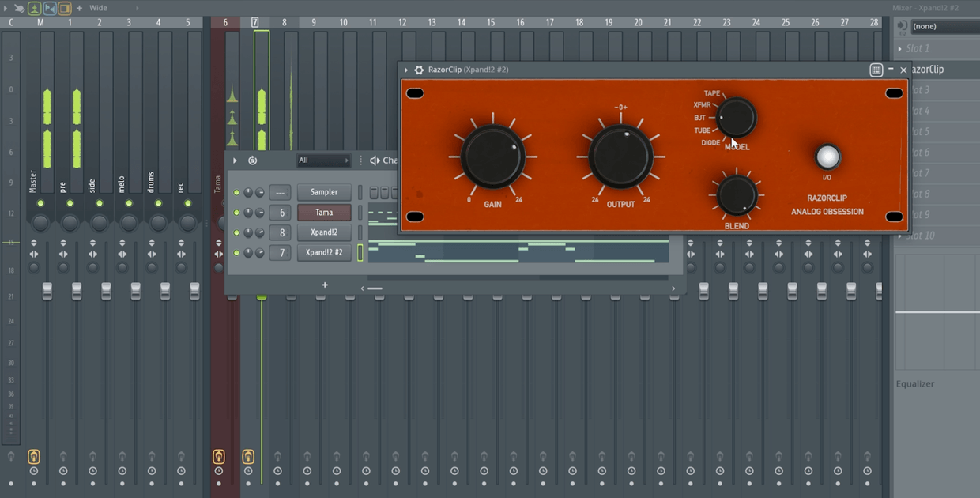980x498 pixels.
Task: Select XFMR model label
Action: click(x=702, y=105)
